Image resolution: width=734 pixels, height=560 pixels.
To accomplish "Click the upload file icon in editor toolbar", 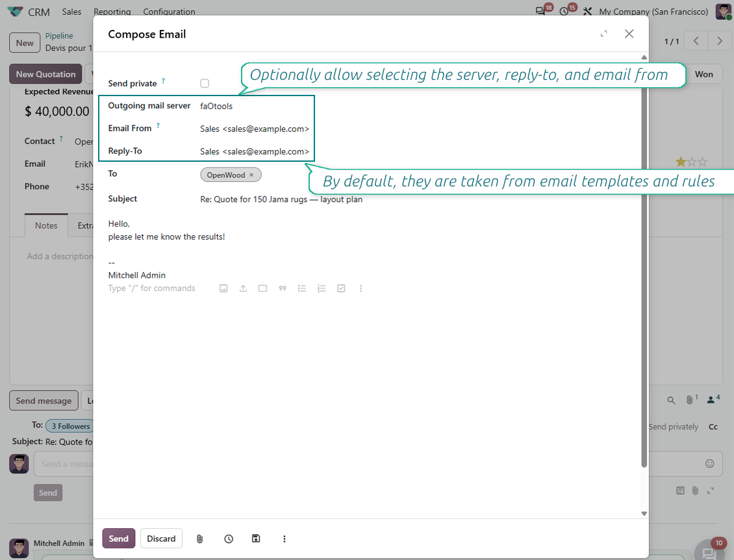I will pyautogui.click(x=243, y=288).
